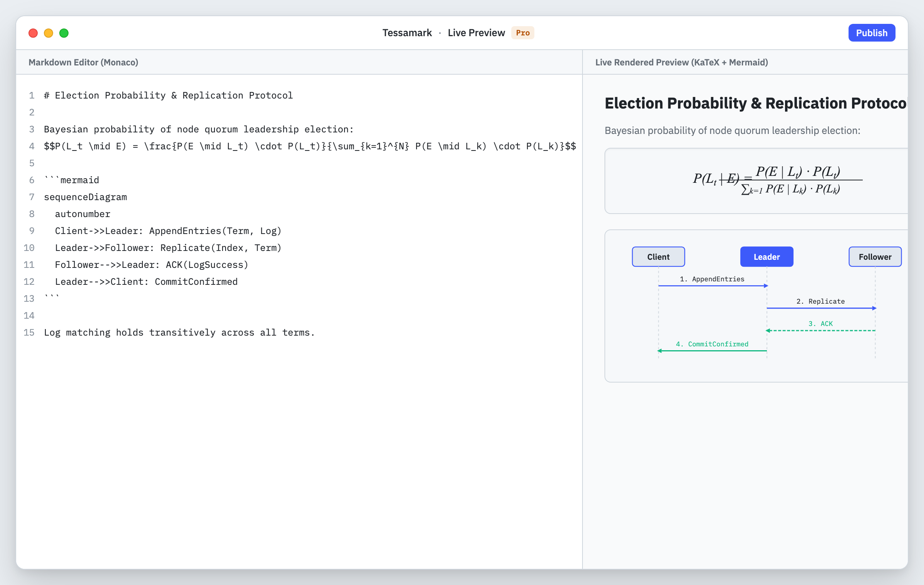Image resolution: width=924 pixels, height=585 pixels.
Task: Click the preview paragraph about Bayesian probability
Action: [x=732, y=130]
